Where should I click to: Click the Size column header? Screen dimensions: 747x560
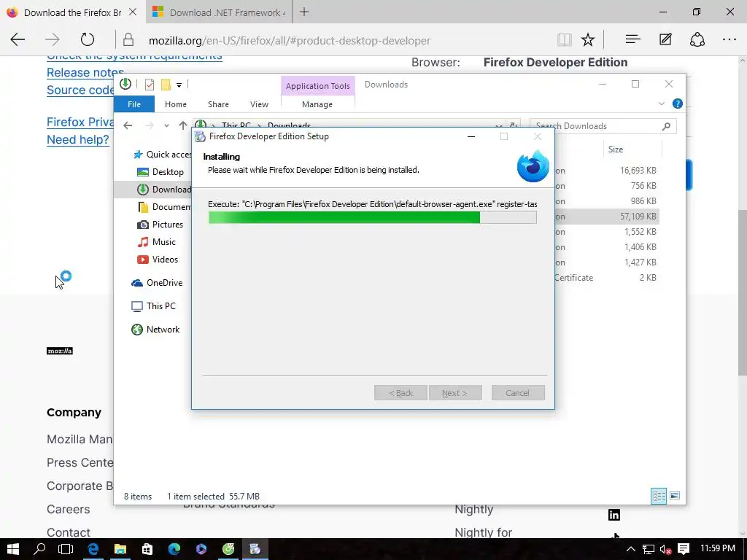[x=632, y=149]
